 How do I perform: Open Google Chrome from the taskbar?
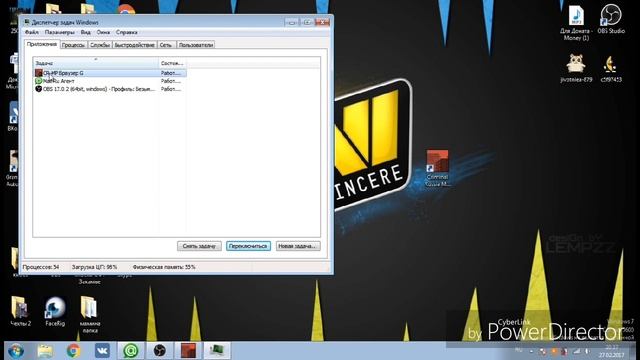[x=73, y=351]
